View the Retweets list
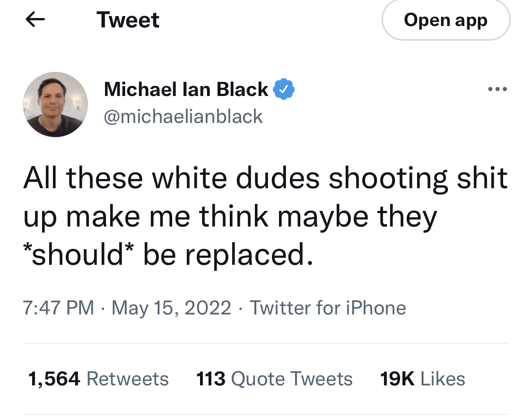 pyautogui.click(x=128, y=379)
